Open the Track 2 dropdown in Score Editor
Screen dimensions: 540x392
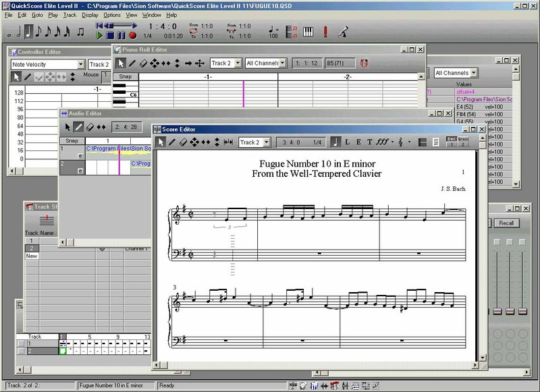pos(267,142)
